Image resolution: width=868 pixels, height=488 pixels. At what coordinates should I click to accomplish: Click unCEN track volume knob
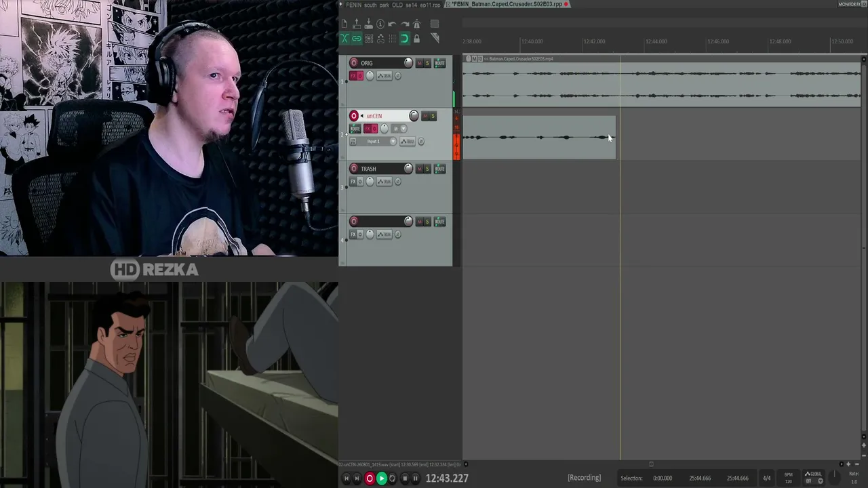tap(414, 116)
